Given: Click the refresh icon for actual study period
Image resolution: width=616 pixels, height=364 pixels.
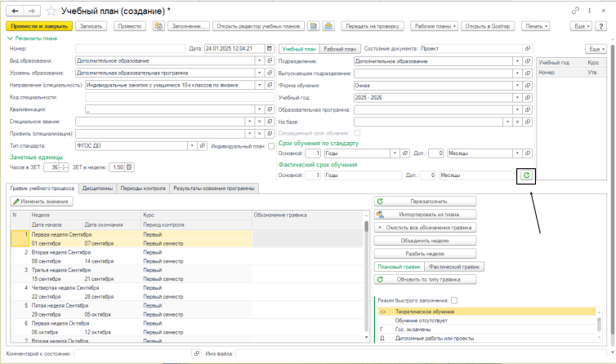Looking at the screenshot, I should [x=527, y=175].
